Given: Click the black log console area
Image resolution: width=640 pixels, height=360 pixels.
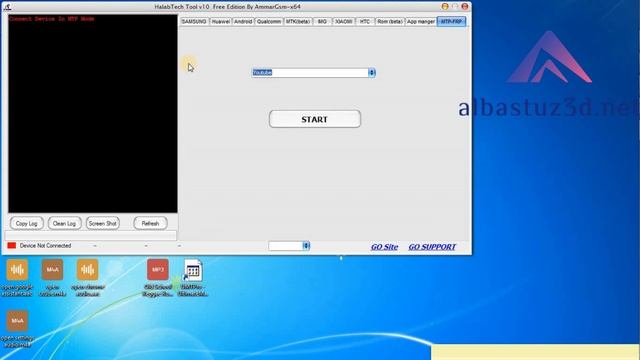Looking at the screenshot, I should click(x=93, y=113).
